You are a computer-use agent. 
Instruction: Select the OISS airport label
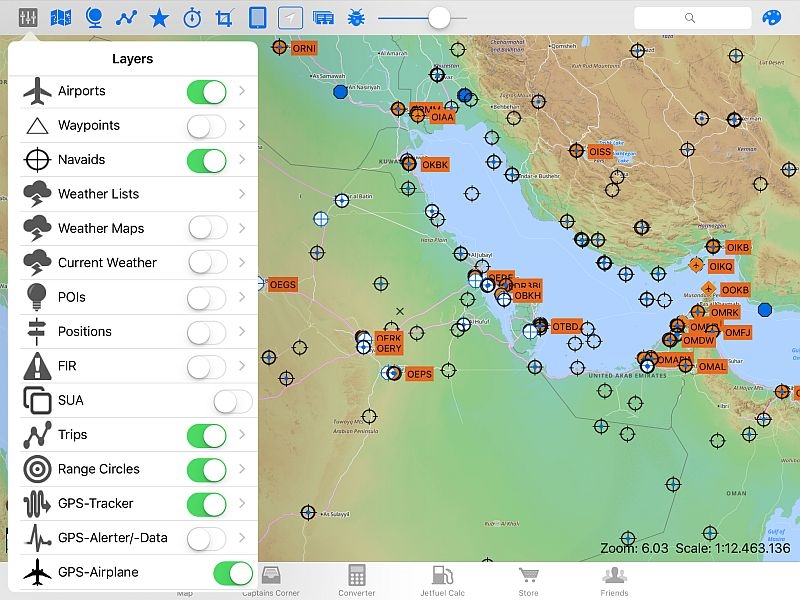599,152
